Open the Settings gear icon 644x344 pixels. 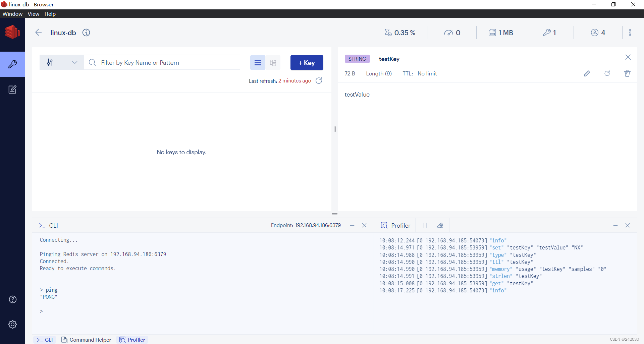[12, 324]
